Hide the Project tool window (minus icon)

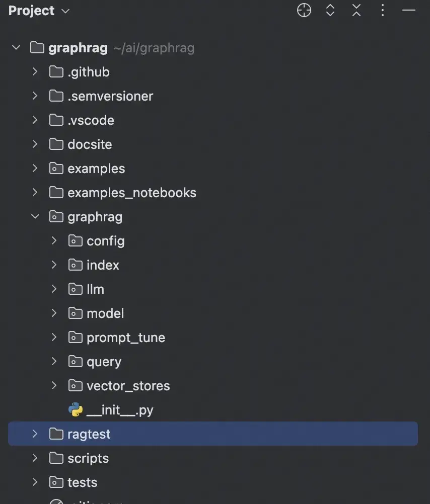click(409, 10)
